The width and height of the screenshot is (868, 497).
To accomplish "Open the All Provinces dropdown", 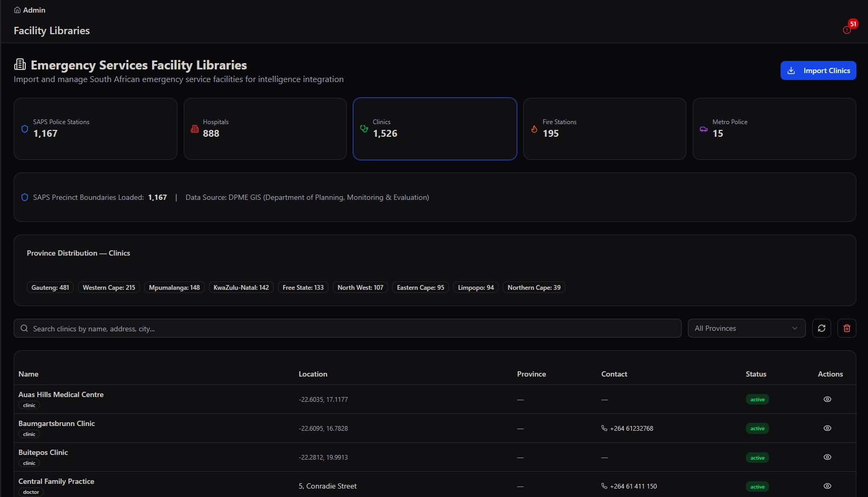I will (x=746, y=328).
